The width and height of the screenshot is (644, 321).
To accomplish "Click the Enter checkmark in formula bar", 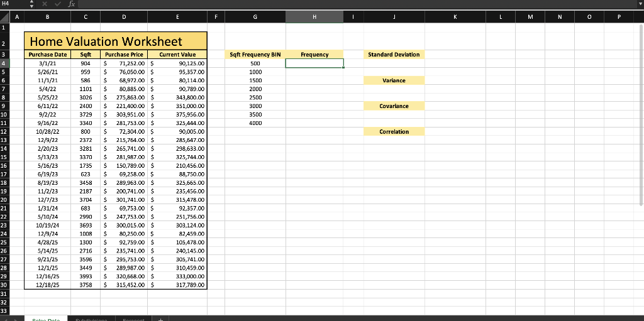I will (58, 4).
